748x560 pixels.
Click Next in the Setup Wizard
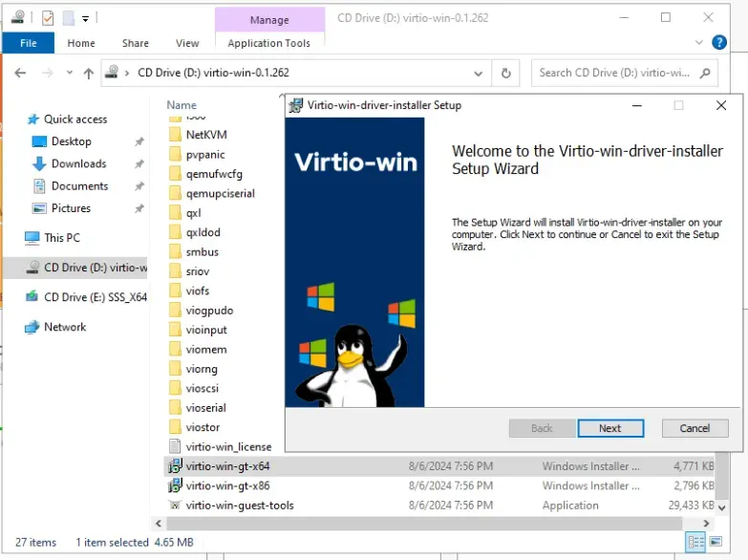click(x=610, y=428)
